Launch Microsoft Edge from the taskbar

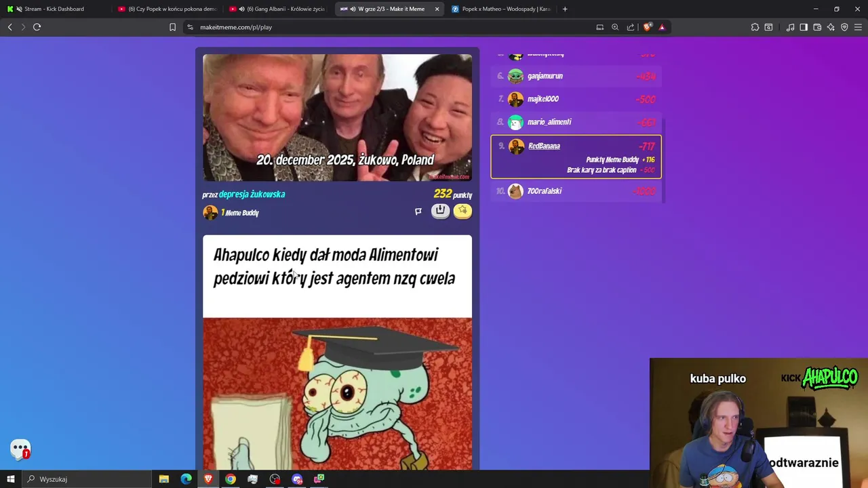pos(186,479)
